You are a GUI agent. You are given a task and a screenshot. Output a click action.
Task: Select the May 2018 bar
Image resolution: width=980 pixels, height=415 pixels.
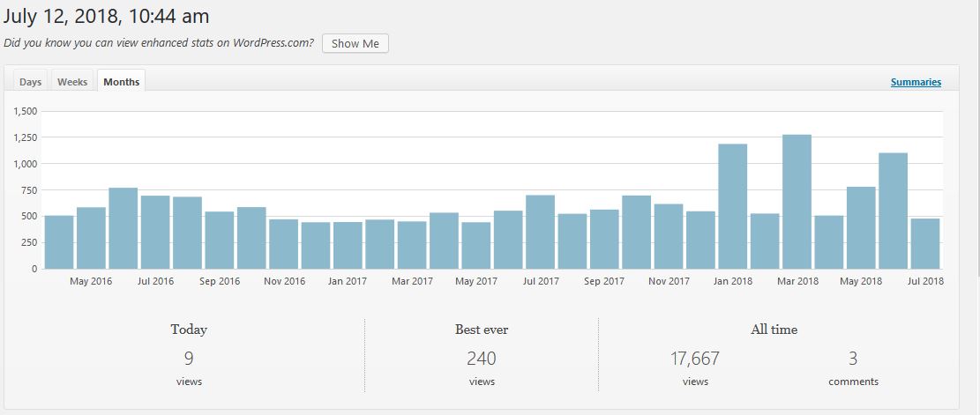click(x=861, y=228)
